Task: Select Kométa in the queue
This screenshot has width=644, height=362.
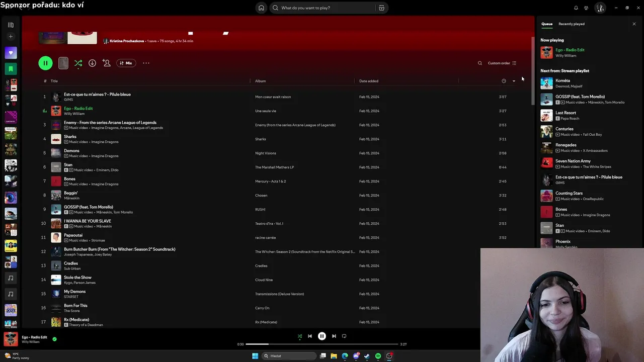Action: [x=562, y=80]
